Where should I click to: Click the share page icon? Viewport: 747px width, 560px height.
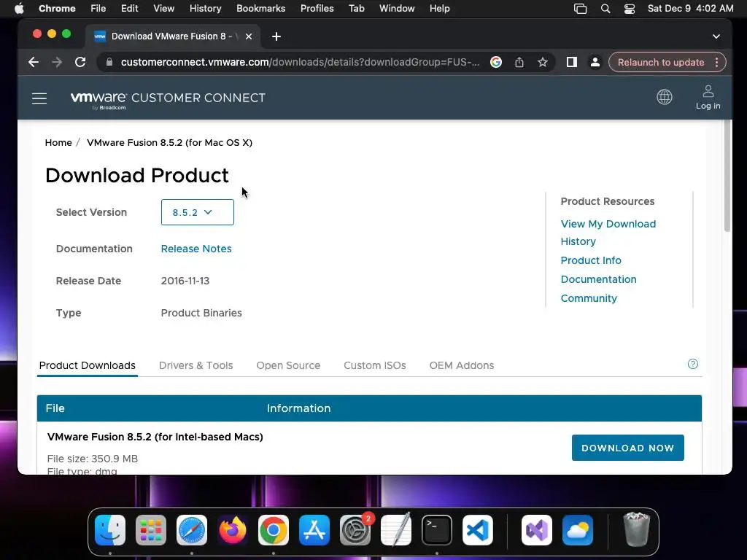[x=519, y=63]
